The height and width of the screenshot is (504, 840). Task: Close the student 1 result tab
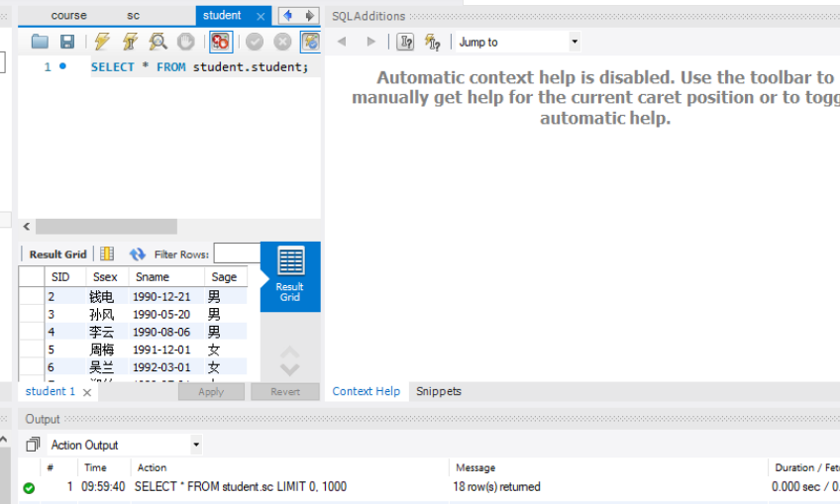tap(87, 392)
